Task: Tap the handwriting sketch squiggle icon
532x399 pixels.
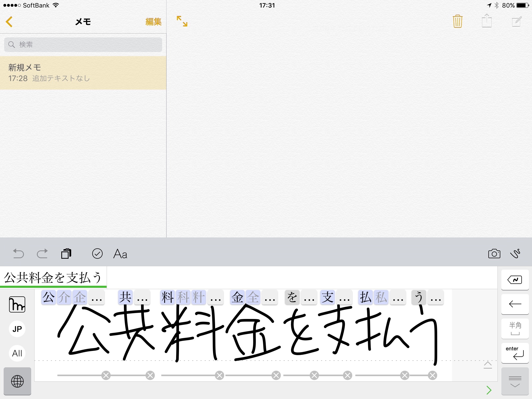Action: coord(515,254)
